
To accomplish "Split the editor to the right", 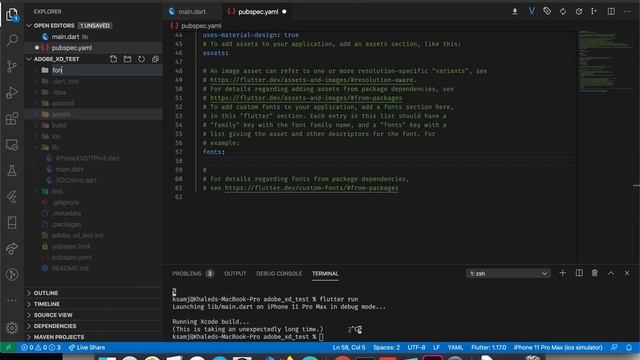I will [611, 11].
